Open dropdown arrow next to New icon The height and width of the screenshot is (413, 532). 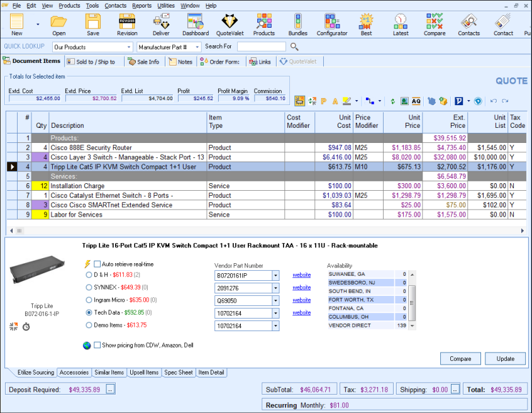click(38, 24)
